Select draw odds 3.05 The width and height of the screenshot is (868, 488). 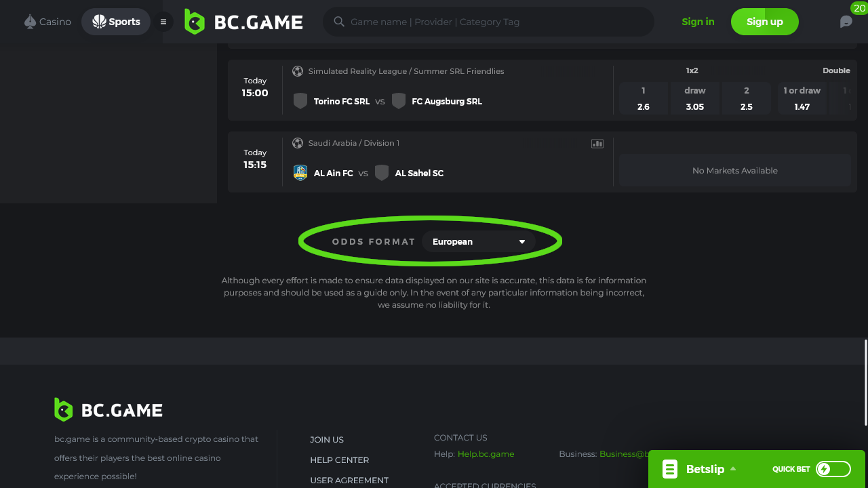point(695,98)
